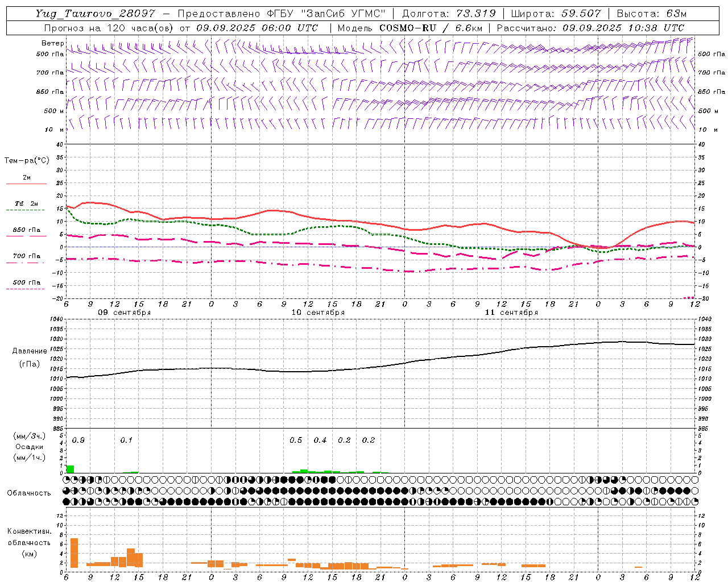Click the 0.1 precipitation total value

[126, 440]
